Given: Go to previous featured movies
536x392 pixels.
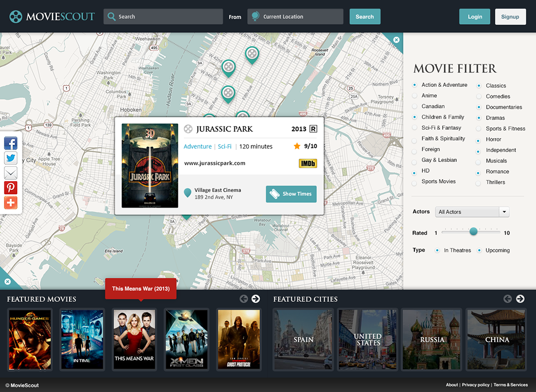Looking at the screenshot, I should (244, 299).
